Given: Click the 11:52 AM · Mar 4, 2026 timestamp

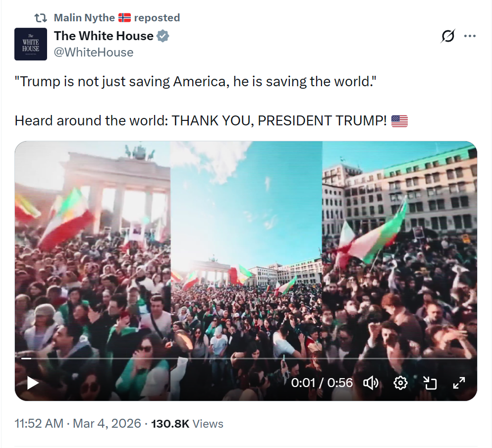Looking at the screenshot, I should click(x=78, y=424).
